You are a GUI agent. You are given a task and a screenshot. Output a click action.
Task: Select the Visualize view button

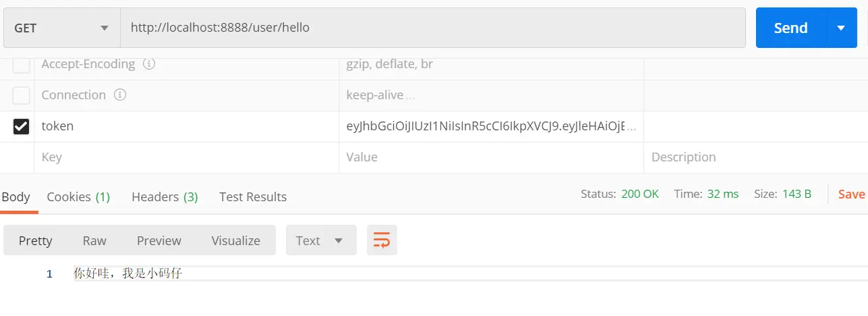235,240
